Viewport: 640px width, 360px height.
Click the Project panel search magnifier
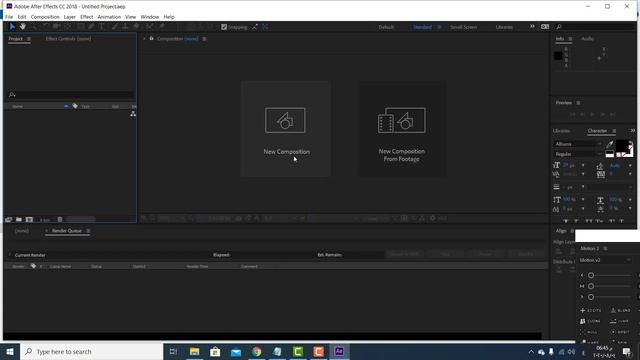(x=12, y=95)
